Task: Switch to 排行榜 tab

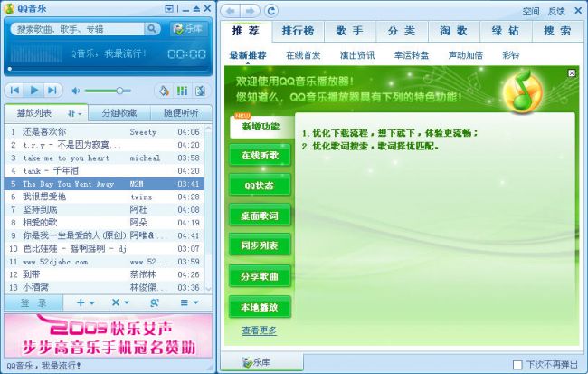Action: click(x=298, y=31)
